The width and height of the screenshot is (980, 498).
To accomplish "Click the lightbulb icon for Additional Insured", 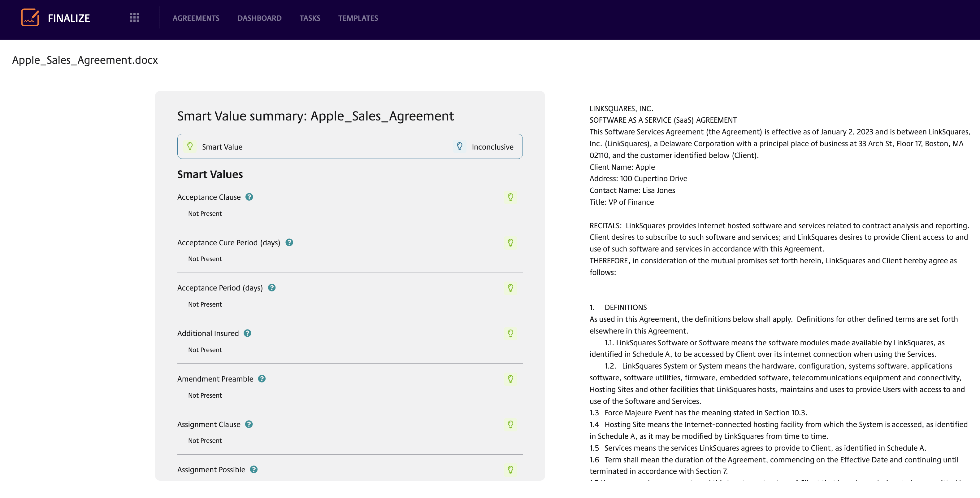I will pyautogui.click(x=510, y=334).
